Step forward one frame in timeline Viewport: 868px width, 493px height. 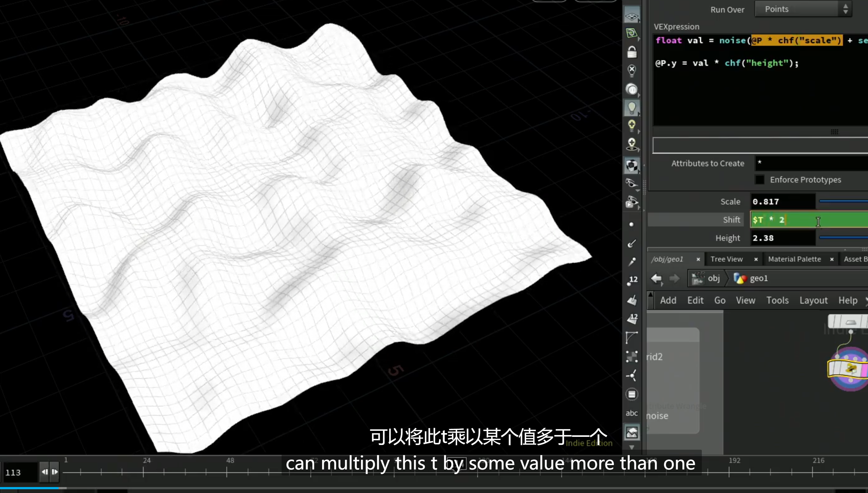coord(55,472)
